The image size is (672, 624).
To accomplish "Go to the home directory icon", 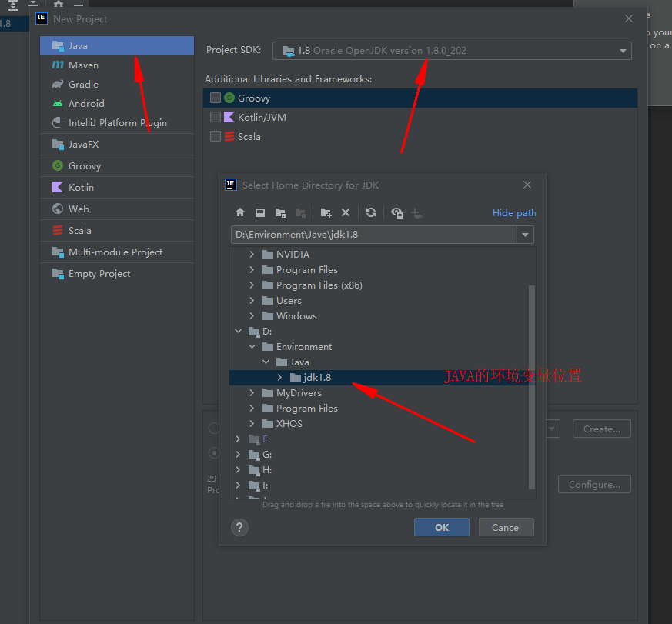I will pos(240,212).
